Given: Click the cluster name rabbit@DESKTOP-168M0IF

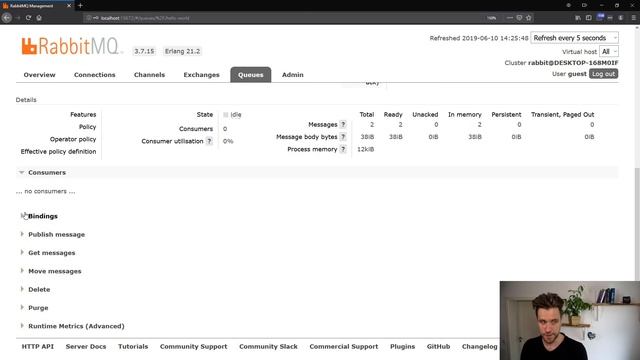Looking at the screenshot, I should click(573, 63).
